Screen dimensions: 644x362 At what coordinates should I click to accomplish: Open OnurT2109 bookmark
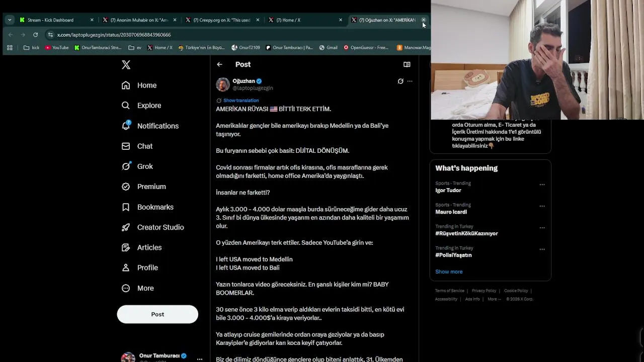[246, 48]
